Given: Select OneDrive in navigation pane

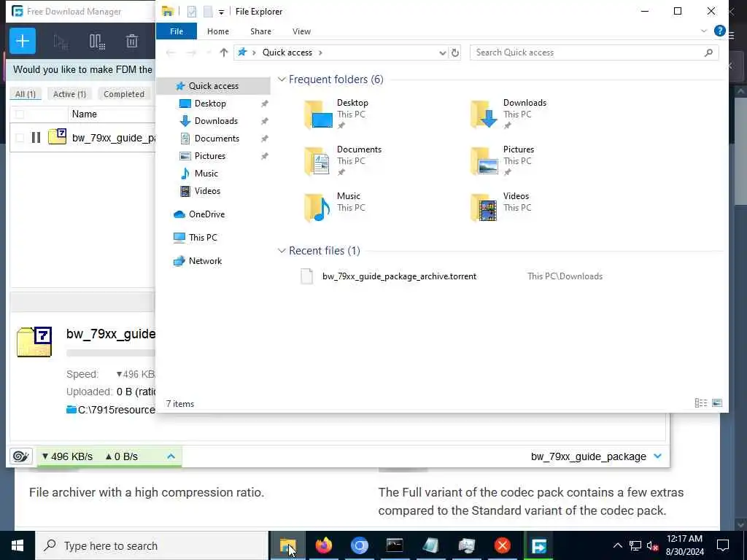Looking at the screenshot, I should click(206, 214).
